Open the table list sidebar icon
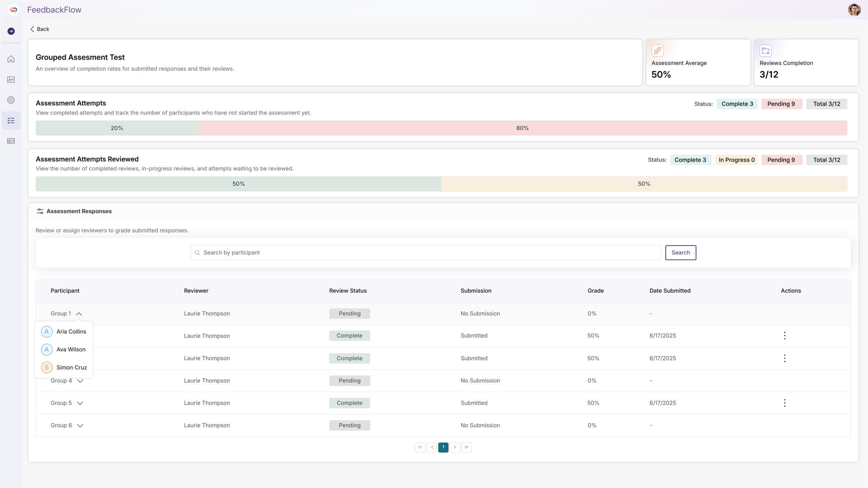Screen dimensions: 868x488 pyautogui.click(x=11, y=141)
